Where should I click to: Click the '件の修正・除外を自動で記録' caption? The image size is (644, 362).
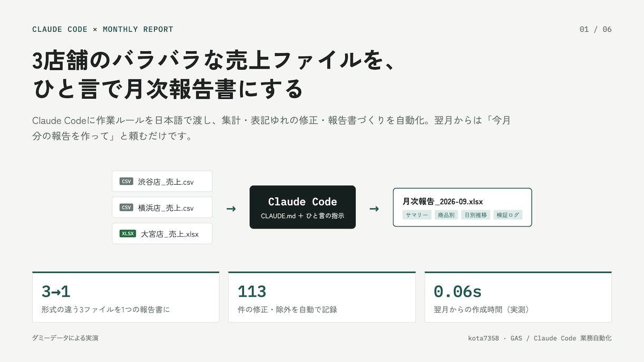tap(287, 310)
